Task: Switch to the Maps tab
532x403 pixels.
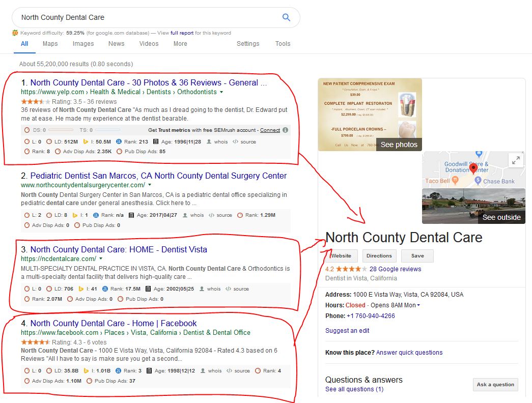Action: click(50, 44)
